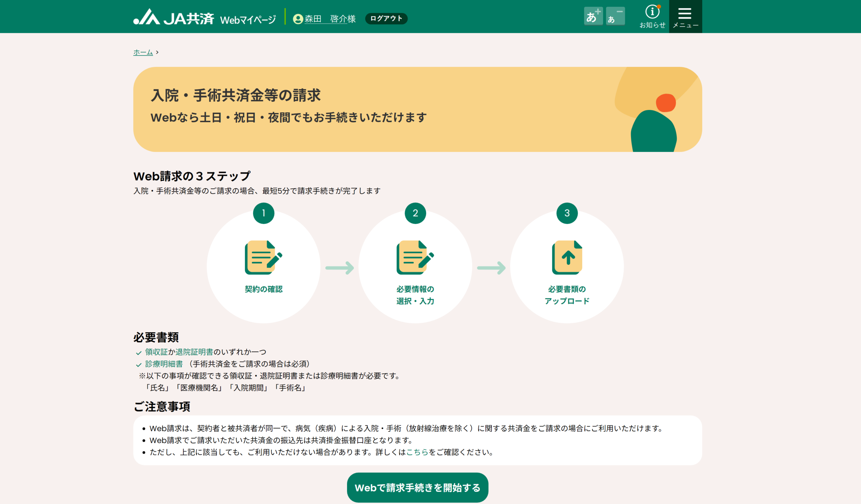Click the step number 3 badge
The width and height of the screenshot is (861, 504).
tap(567, 213)
